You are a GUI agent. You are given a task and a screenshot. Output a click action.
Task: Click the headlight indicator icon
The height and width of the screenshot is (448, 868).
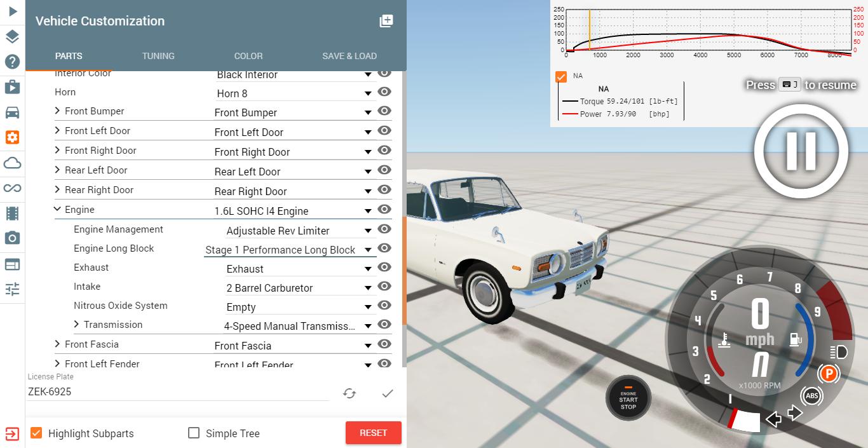tap(839, 353)
